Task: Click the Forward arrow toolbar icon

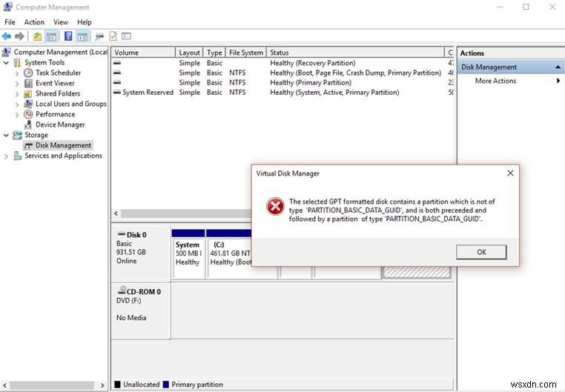Action: [19, 36]
